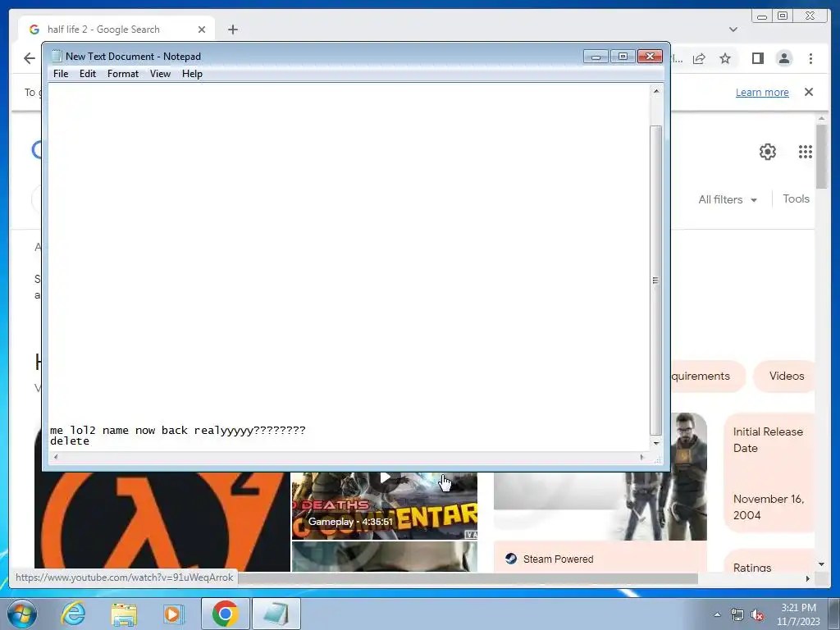Image resolution: width=840 pixels, height=630 pixels.
Task: Minimize the Notepad window
Action: click(596, 57)
